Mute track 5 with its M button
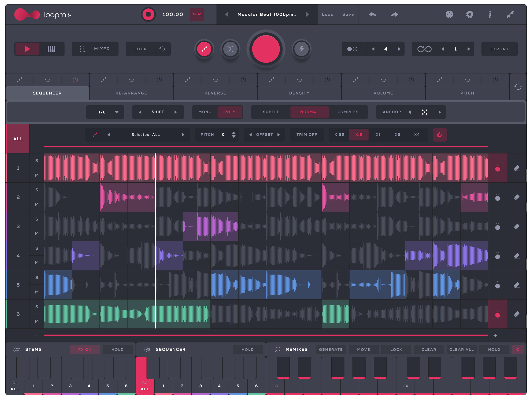This screenshot has height=399, width=532. (x=37, y=292)
